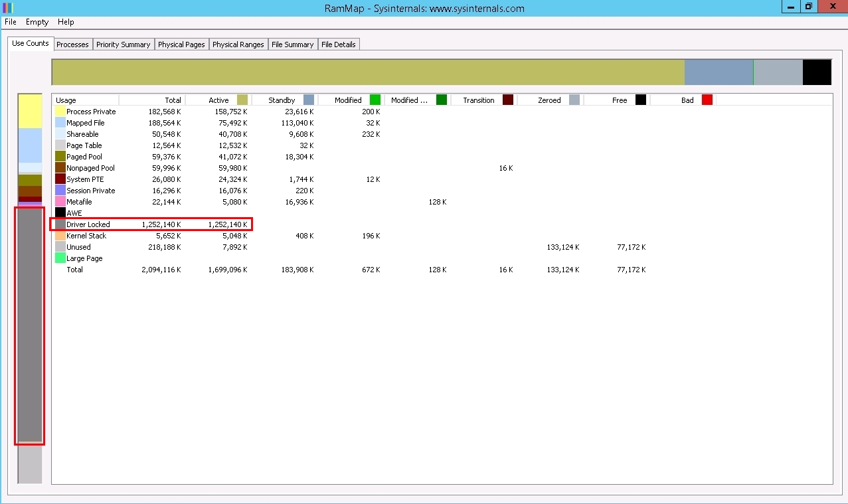Viewport: 848px width, 504px height.
Task: Click the grand total value 2,094,116 K
Action: point(161,270)
